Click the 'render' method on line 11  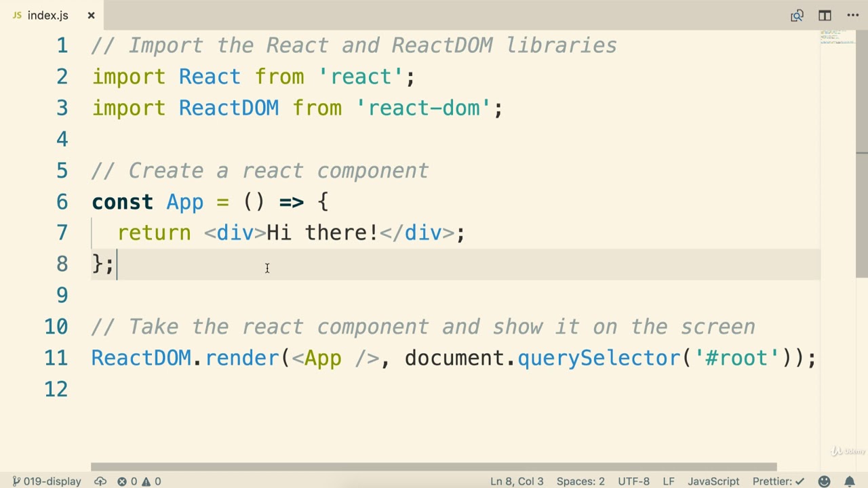tap(241, 358)
